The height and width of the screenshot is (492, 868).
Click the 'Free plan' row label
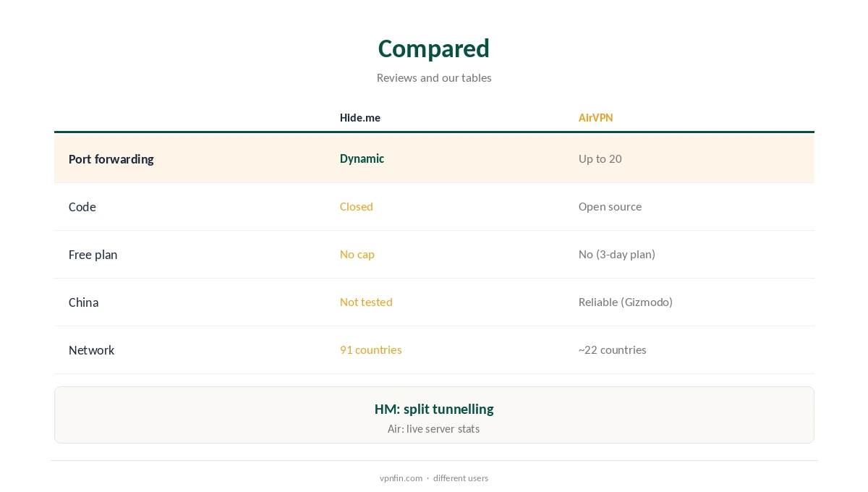pos(93,255)
